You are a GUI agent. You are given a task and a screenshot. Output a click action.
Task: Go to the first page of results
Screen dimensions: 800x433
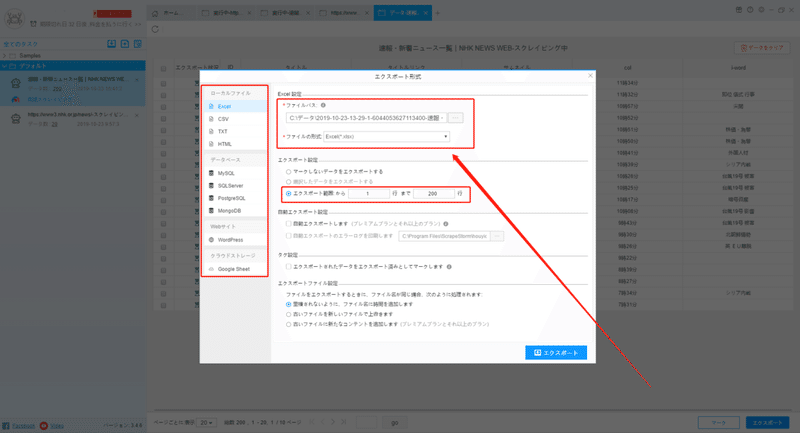312,422
